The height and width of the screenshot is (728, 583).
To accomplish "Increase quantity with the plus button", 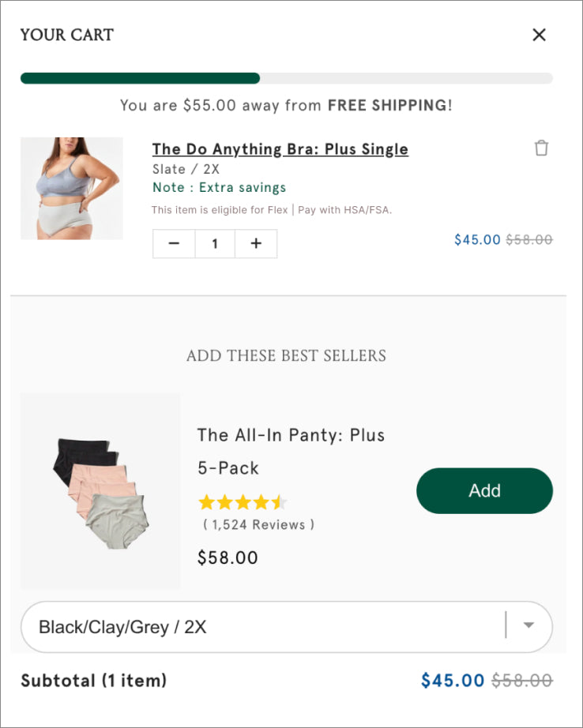I will click(x=256, y=244).
